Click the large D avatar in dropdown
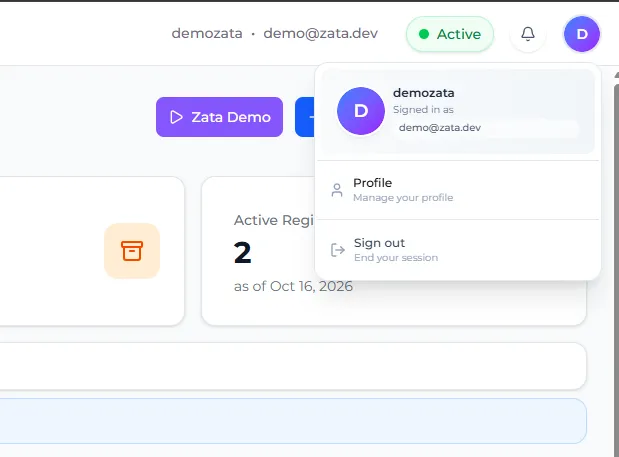Image resolution: width=619 pixels, height=457 pixels. [x=361, y=111]
